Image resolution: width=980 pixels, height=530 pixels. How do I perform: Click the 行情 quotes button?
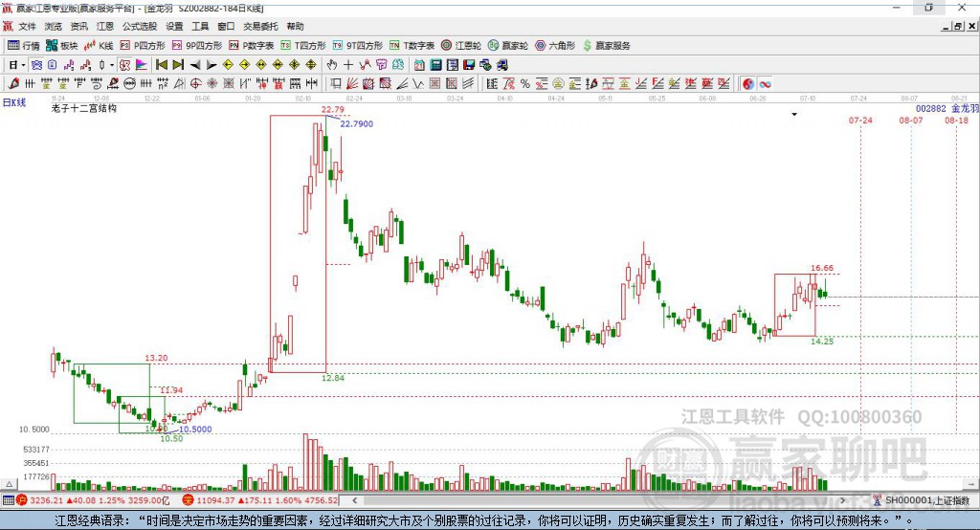24,46
